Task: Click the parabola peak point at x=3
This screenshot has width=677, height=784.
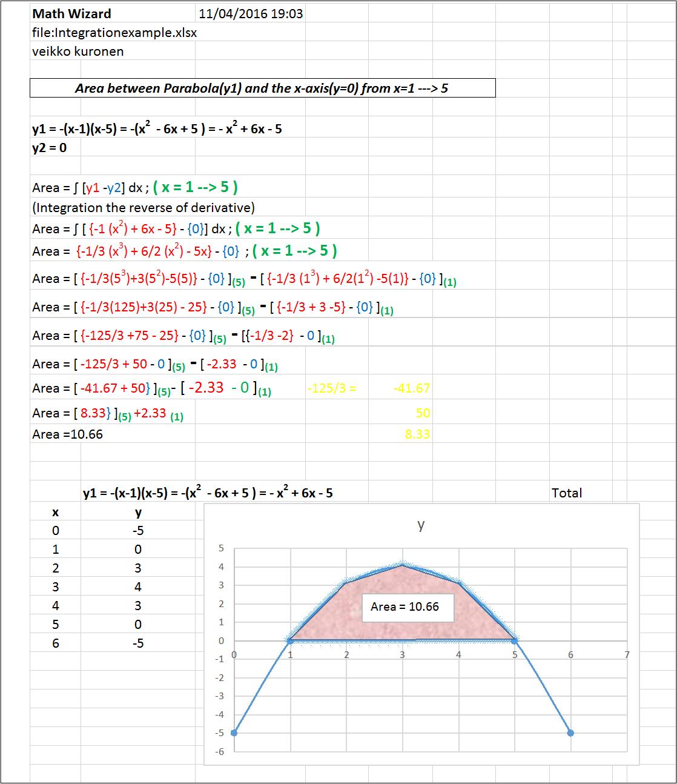Action: (x=402, y=566)
